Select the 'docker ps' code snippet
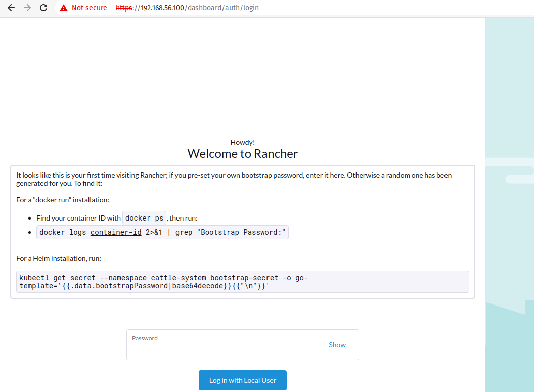The width and height of the screenshot is (534, 392). (145, 218)
